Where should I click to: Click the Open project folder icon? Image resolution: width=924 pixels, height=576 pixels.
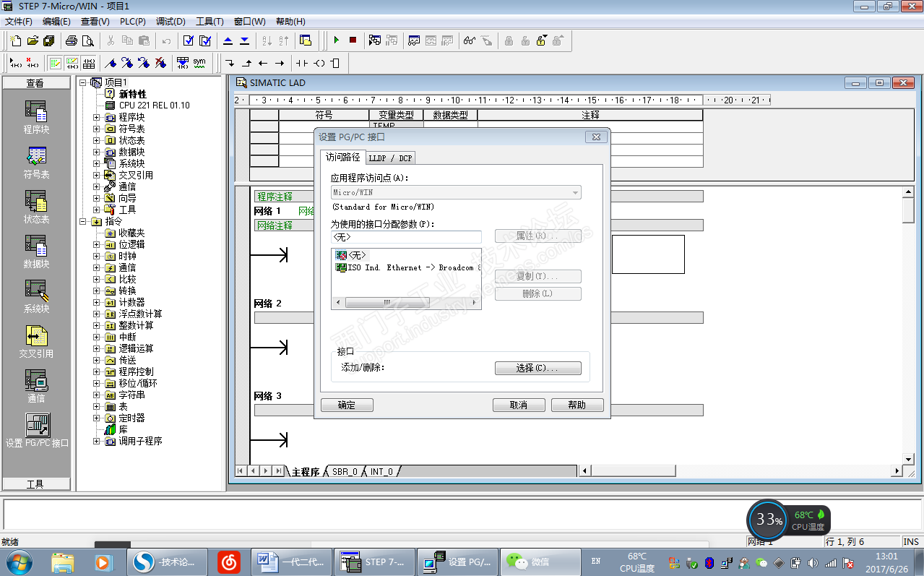click(33, 40)
